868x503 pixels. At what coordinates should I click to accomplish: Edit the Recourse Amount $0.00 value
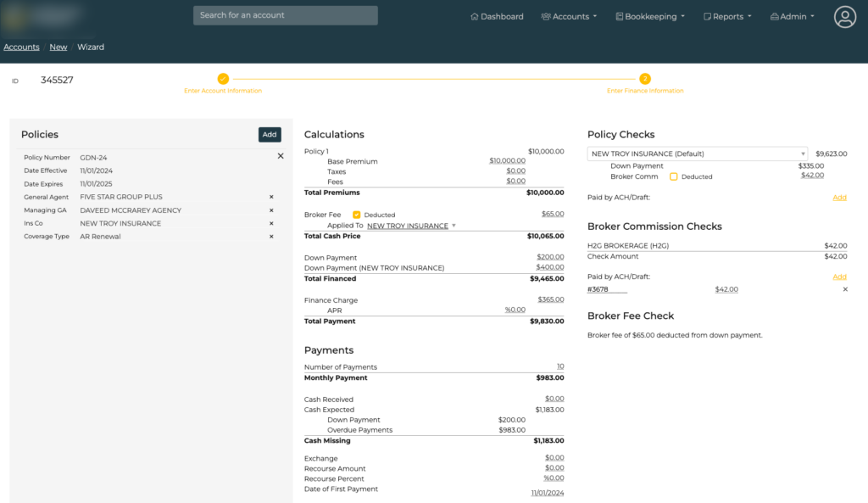(x=554, y=468)
